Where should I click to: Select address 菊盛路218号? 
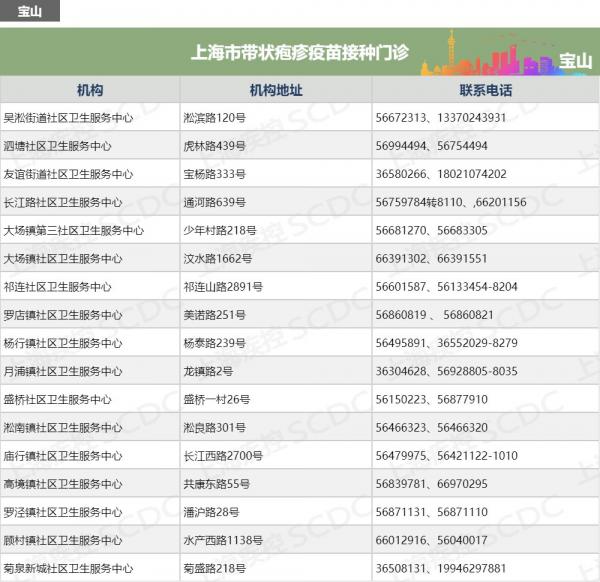tap(214, 568)
